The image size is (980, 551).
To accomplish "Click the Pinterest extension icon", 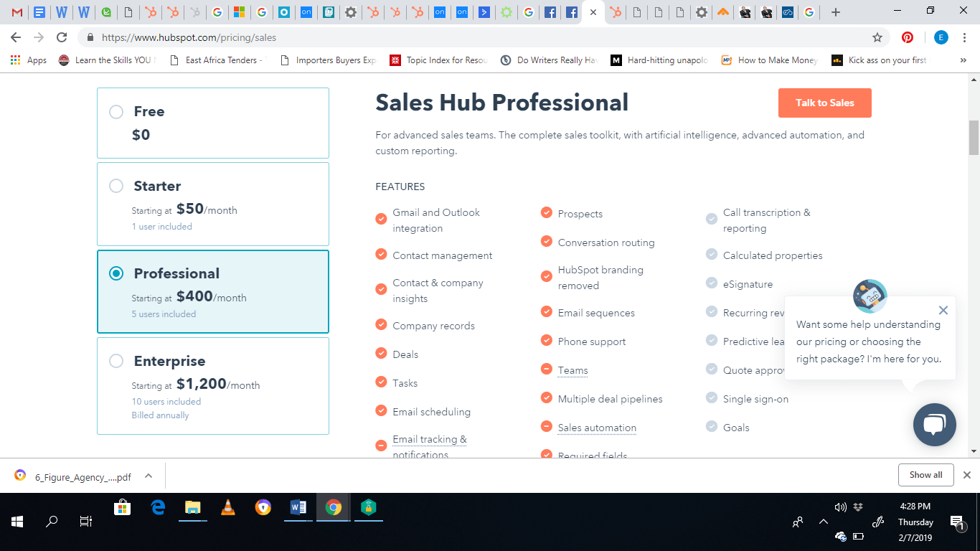I will [908, 37].
